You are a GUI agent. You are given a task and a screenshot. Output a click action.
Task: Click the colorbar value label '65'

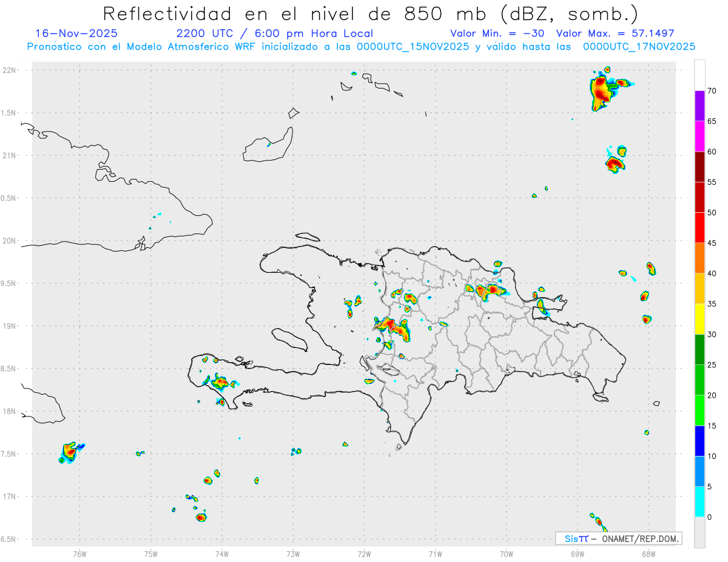coord(712,121)
